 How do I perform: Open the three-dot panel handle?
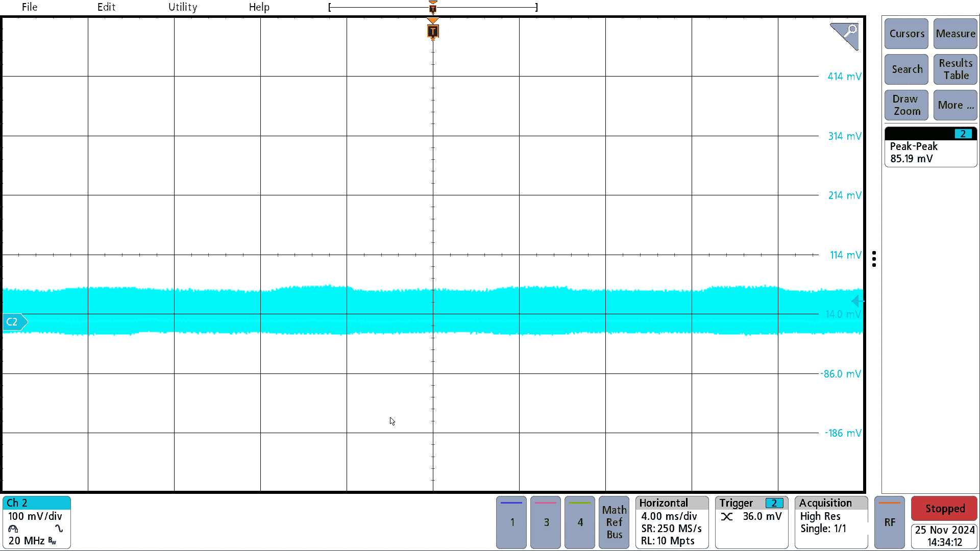[x=874, y=259]
